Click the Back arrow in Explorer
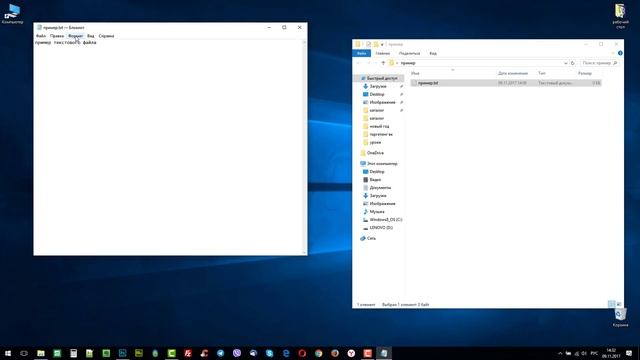This screenshot has height=360, width=640. click(x=359, y=63)
